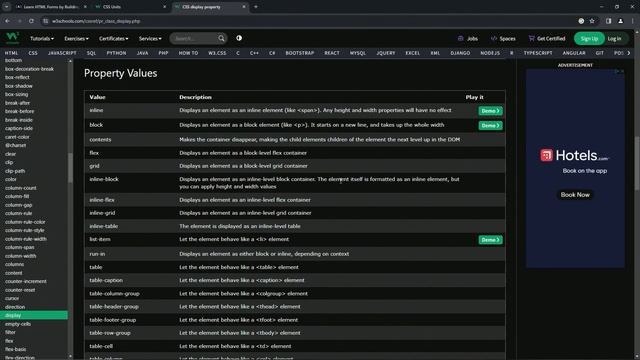Open browser profile icon
Viewport: 640px width, 360px height.
coord(620,21)
